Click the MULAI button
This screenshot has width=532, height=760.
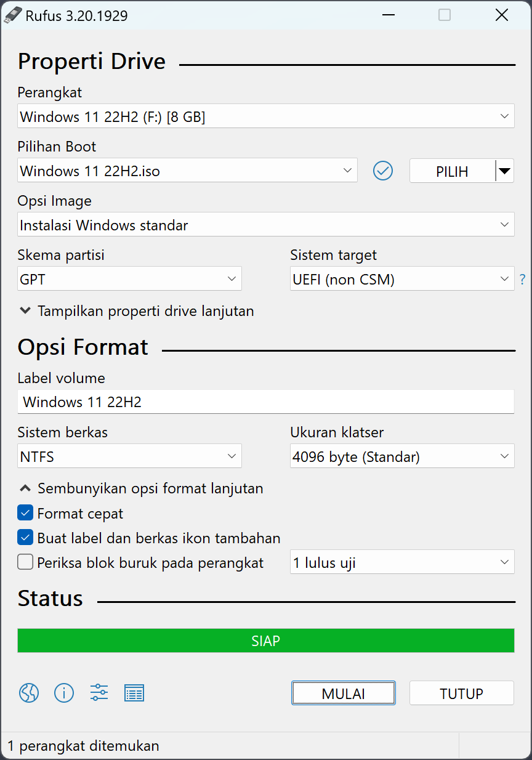pos(343,693)
